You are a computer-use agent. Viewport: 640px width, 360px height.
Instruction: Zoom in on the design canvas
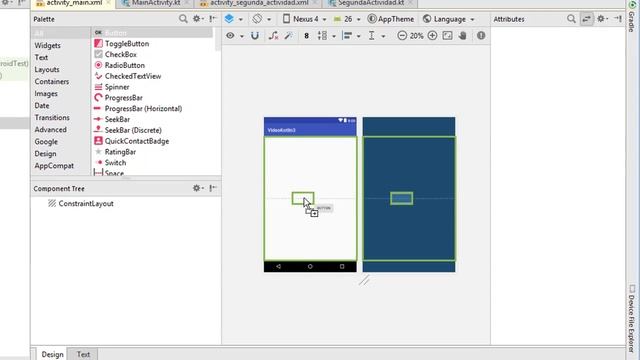point(432,36)
